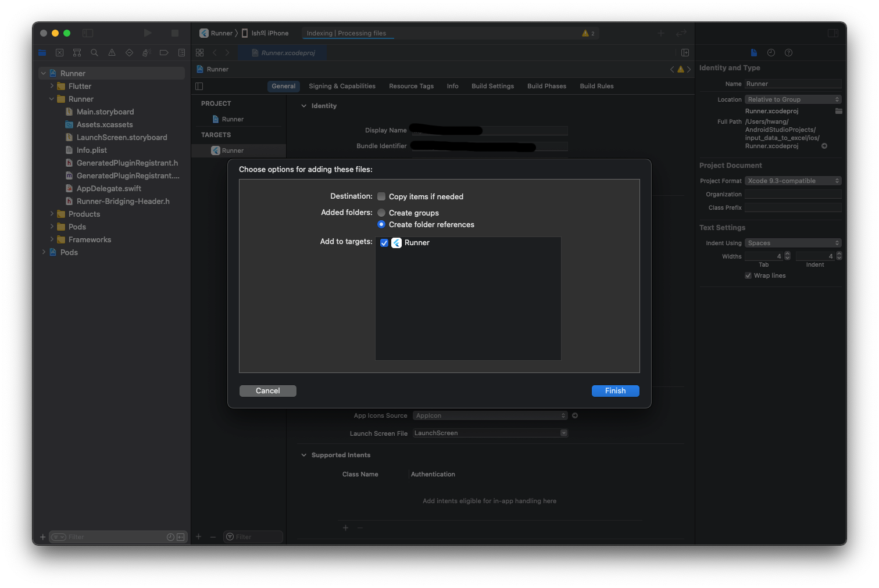Click the Library plus icon
The height and width of the screenshot is (588, 879).
pos(661,33)
